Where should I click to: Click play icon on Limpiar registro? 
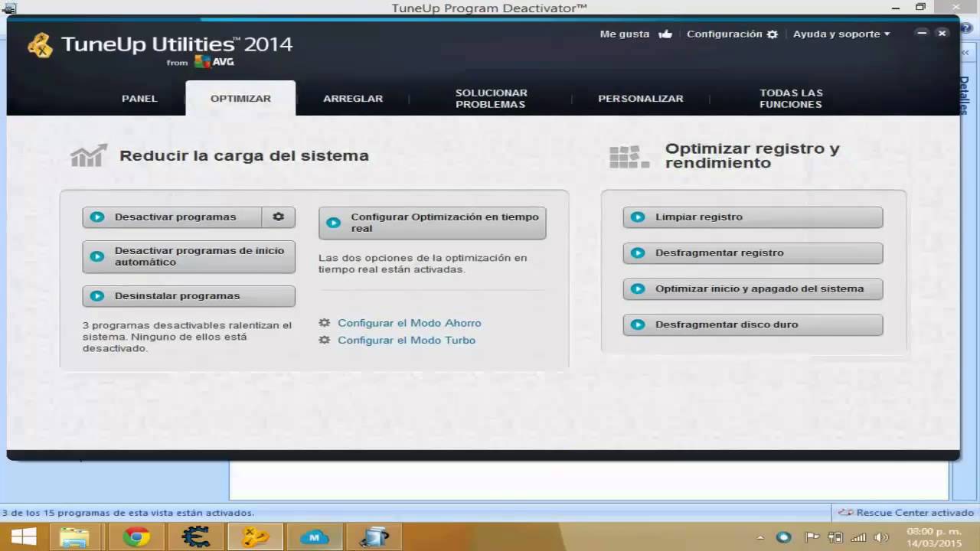[638, 217]
